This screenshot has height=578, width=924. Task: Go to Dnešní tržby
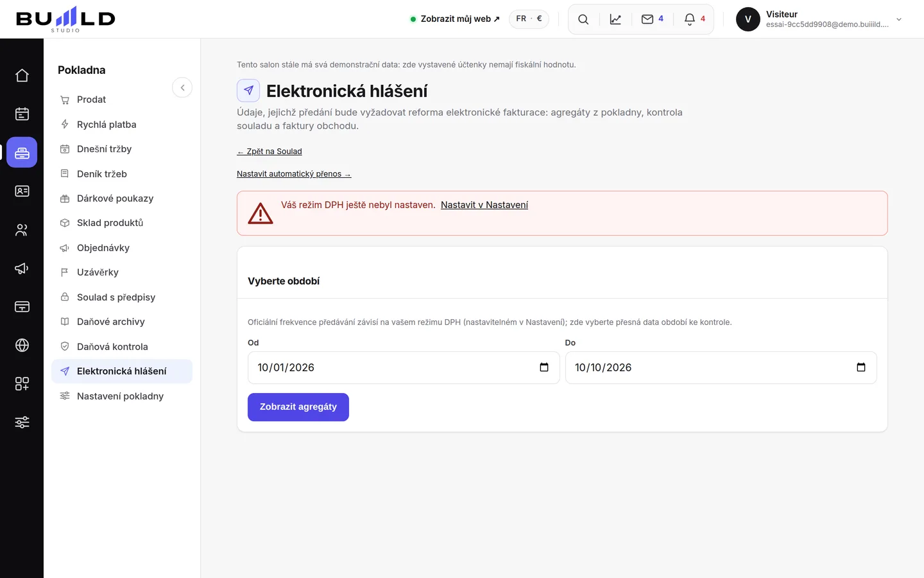122,149
